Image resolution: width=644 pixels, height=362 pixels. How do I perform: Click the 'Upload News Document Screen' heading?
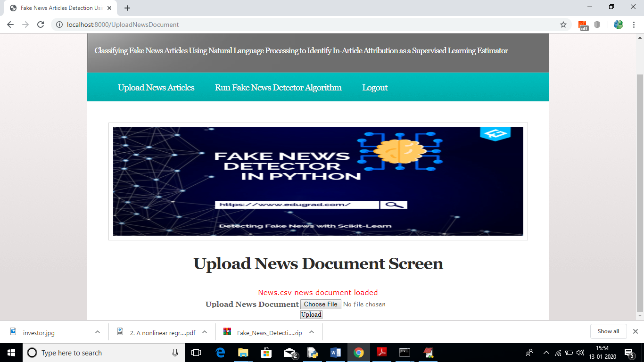(318, 263)
